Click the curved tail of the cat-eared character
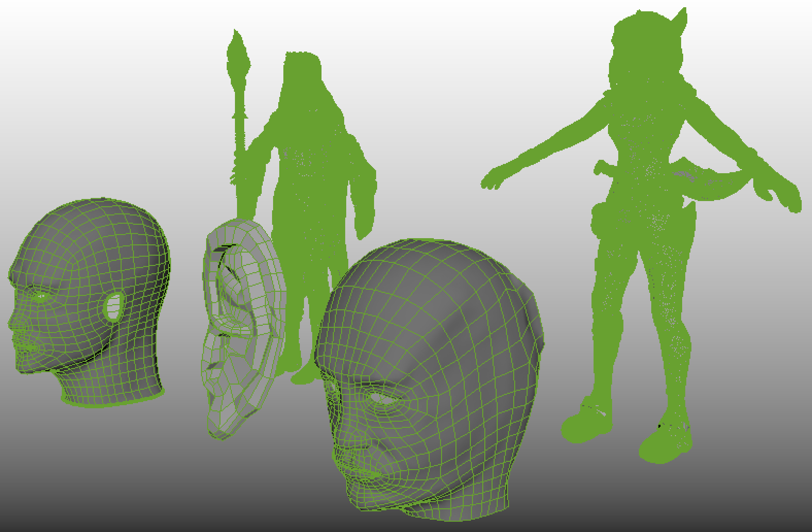The width and height of the screenshot is (812, 532). point(721,188)
